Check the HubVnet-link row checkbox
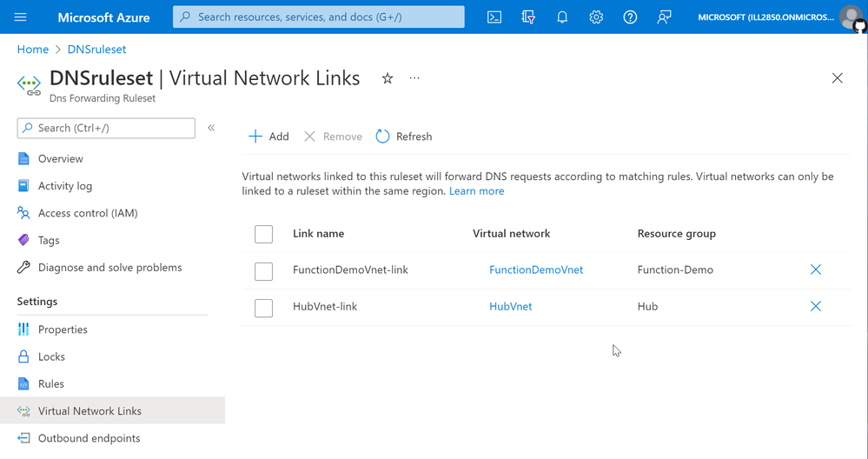The image size is (868, 459). (263, 308)
